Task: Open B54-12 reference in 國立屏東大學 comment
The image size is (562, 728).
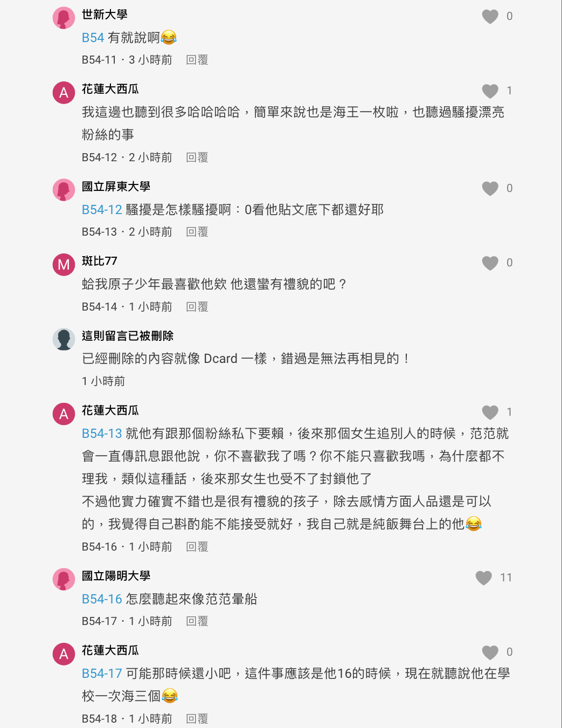Action: [x=102, y=210]
